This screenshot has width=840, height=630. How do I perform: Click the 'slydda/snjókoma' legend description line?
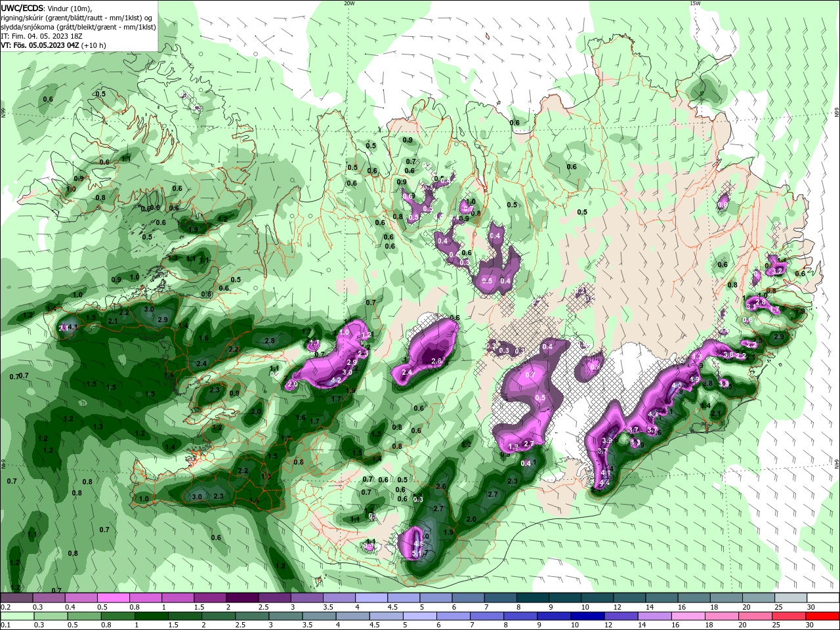click(x=78, y=27)
